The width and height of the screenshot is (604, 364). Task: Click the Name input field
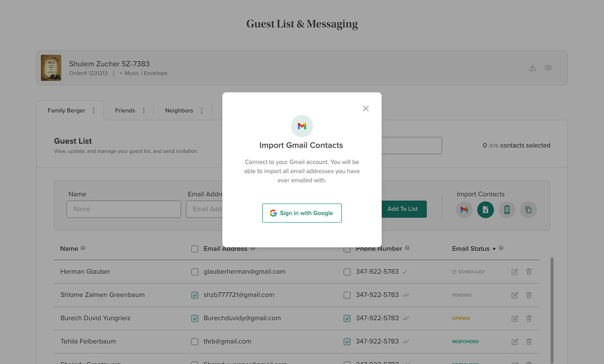click(x=124, y=209)
